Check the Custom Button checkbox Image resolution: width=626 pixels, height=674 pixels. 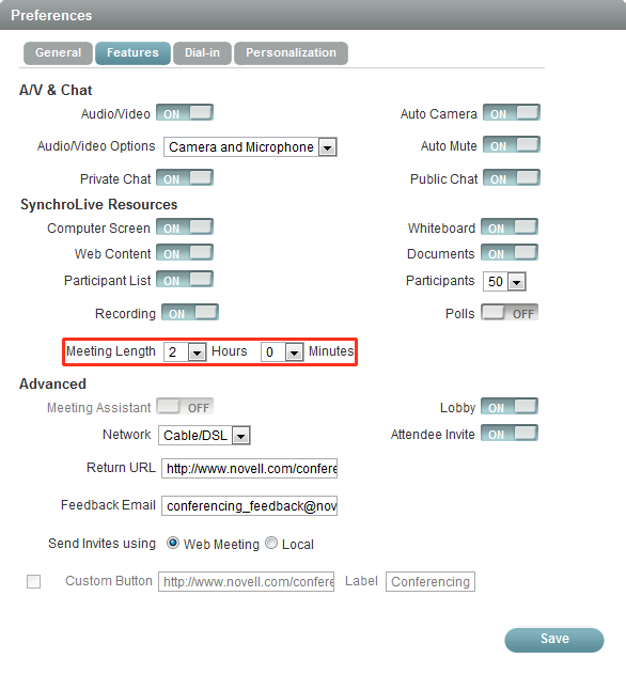pyautogui.click(x=34, y=582)
